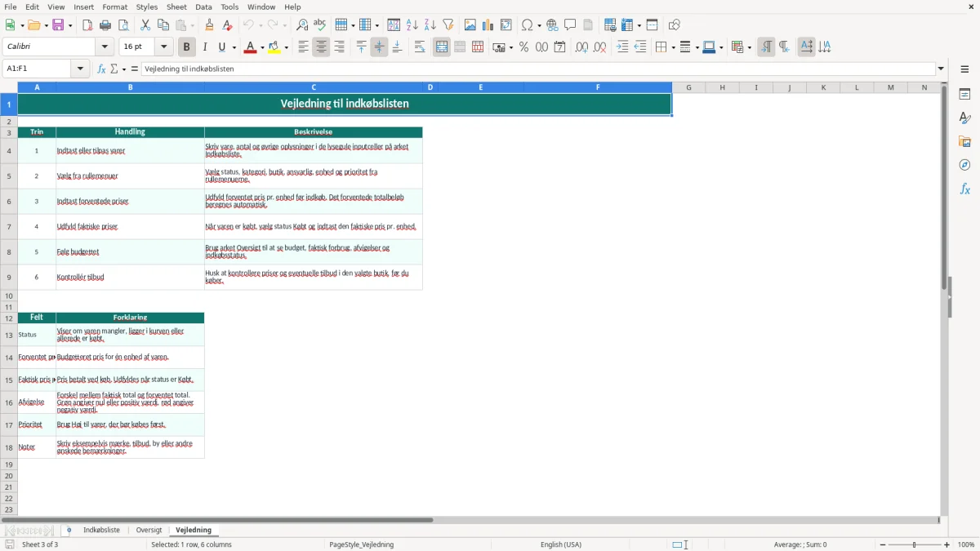Viewport: 980px width, 551px height.
Task: Toggle Align Left
Action: pyautogui.click(x=303, y=47)
